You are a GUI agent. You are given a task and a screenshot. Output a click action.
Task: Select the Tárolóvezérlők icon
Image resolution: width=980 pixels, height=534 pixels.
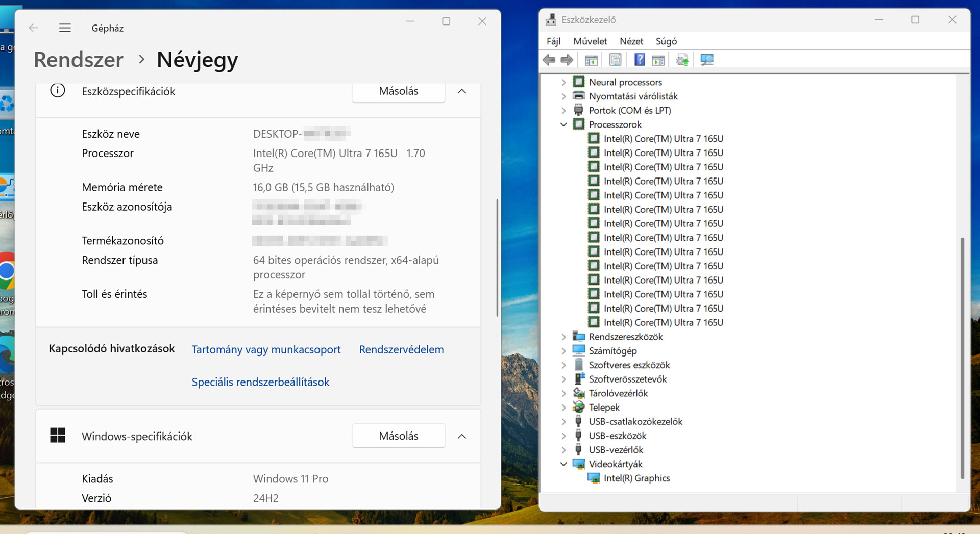coord(579,393)
